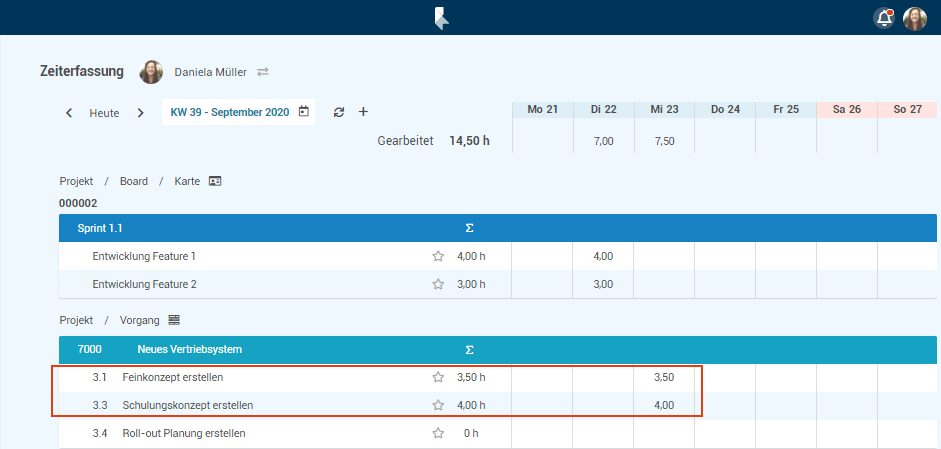The height and width of the screenshot is (449, 941).
Task: Open the Entwicklung Feature 2 row
Action: 145,284
